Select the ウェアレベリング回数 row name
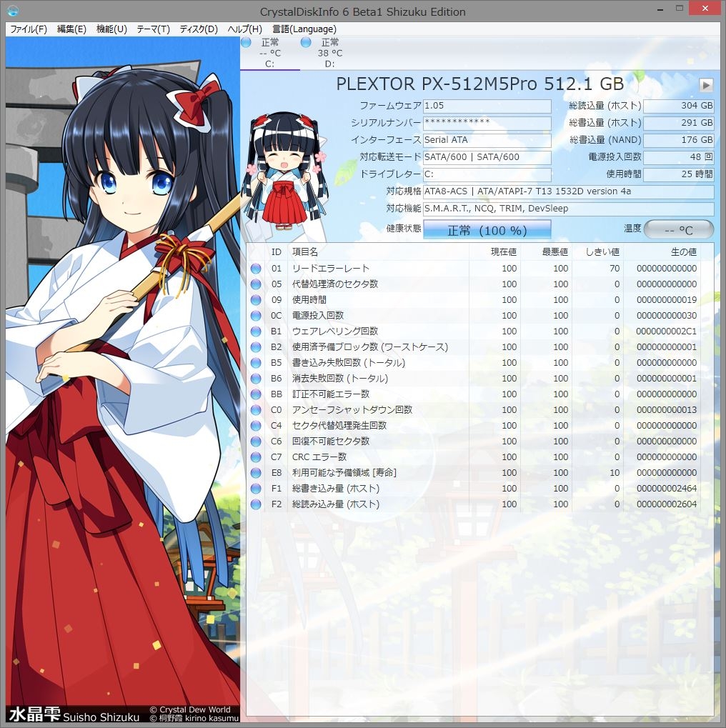 (335, 331)
